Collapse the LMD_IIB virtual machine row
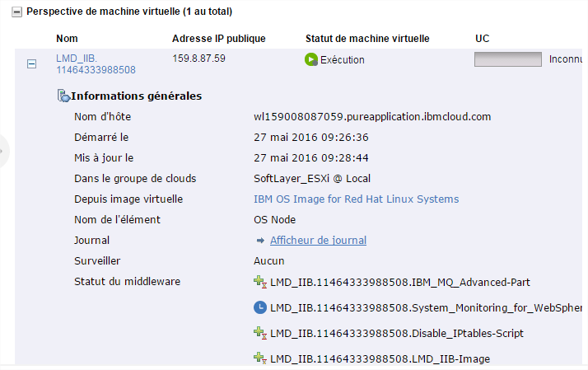 (32, 64)
